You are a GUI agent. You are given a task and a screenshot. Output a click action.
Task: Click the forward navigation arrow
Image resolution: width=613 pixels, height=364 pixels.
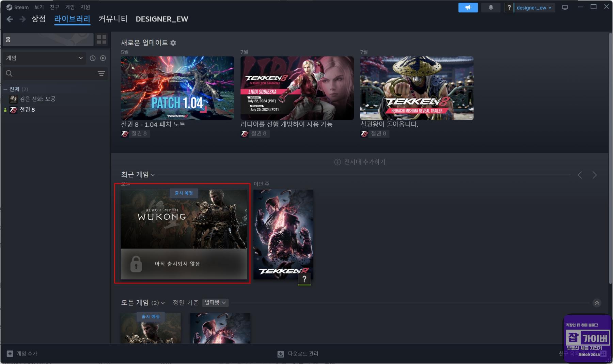(x=22, y=19)
